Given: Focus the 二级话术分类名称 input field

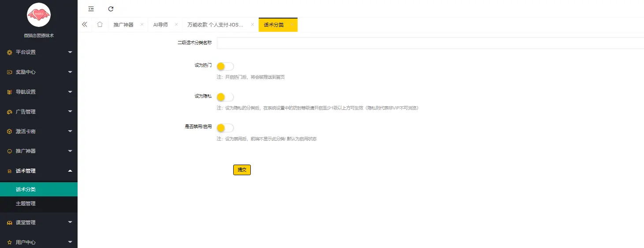Looking at the screenshot, I should pyautogui.click(x=430, y=43).
